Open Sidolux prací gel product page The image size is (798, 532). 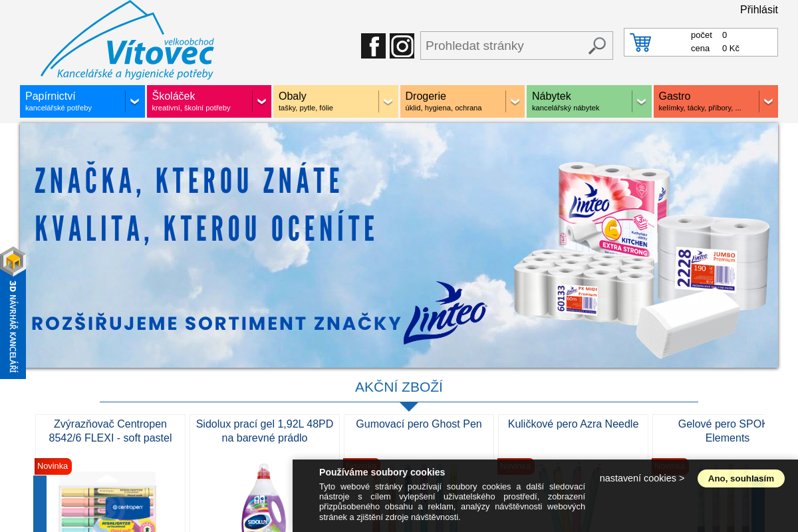pos(265,431)
